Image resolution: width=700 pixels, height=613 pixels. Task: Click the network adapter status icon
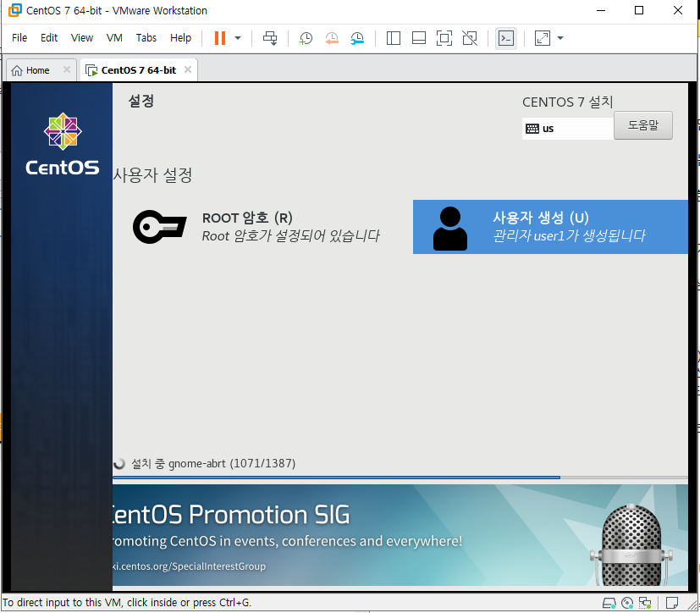point(645,603)
